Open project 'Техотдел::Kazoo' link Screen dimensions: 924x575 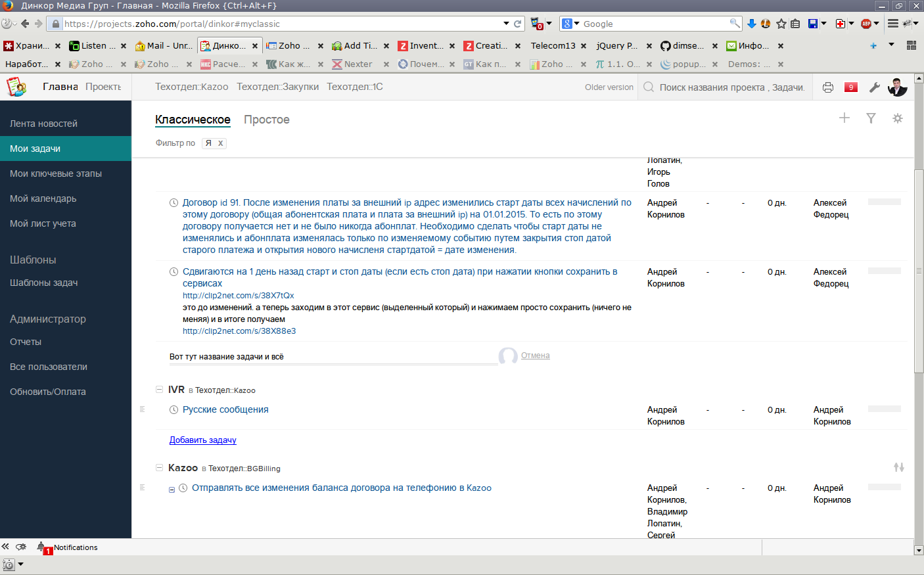192,87
